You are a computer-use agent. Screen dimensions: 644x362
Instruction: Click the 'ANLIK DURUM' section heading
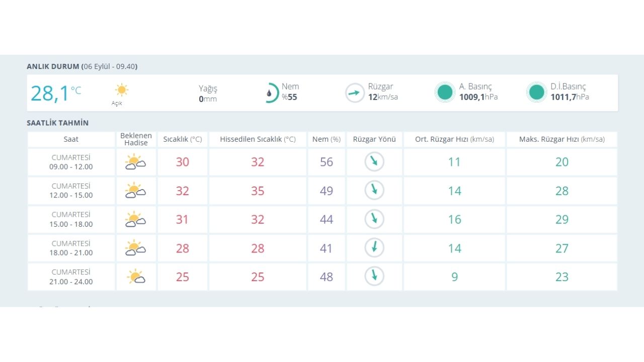pos(53,66)
